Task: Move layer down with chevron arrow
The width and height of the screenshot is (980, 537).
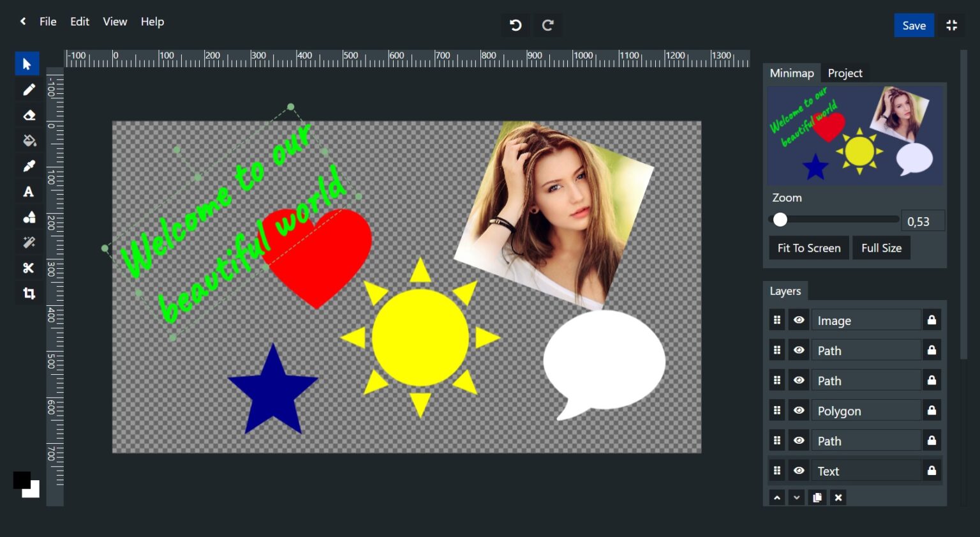Action: [x=796, y=497]
